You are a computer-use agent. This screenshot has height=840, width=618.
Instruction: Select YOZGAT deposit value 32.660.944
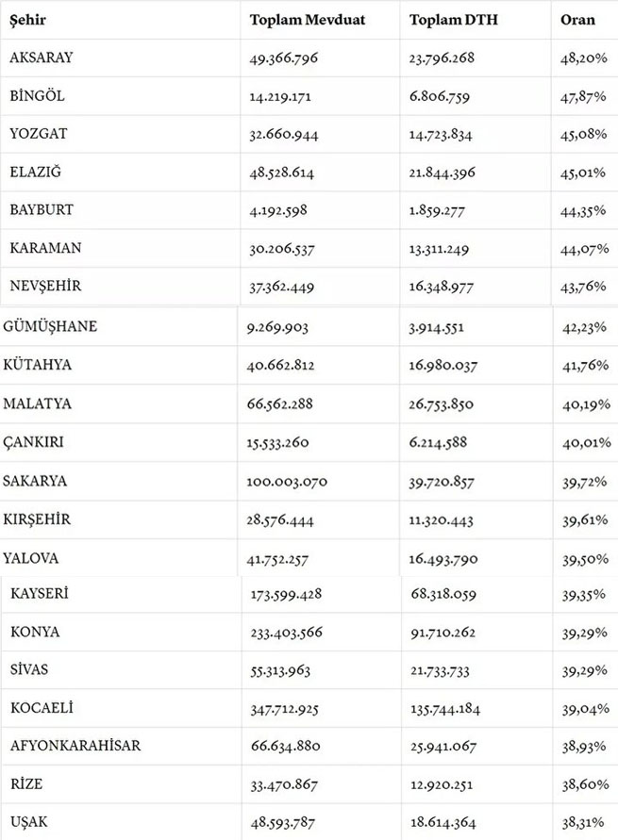pyautogui.click(x=284, y=134)
